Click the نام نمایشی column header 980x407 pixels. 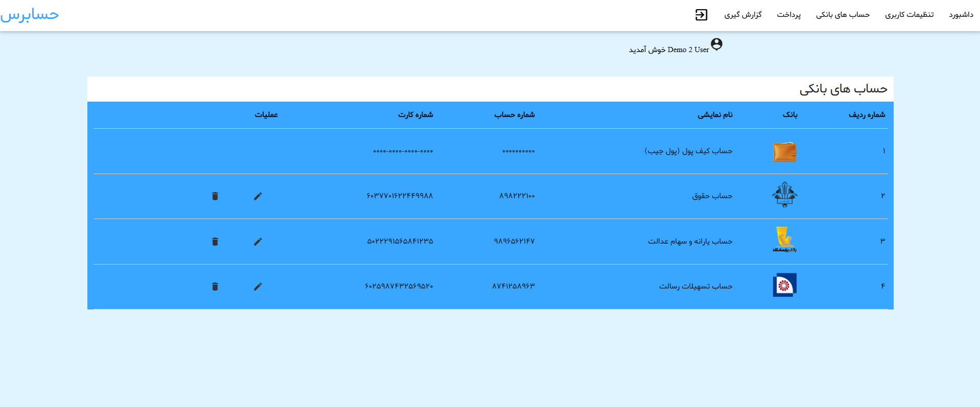click(x=715, y=115)
